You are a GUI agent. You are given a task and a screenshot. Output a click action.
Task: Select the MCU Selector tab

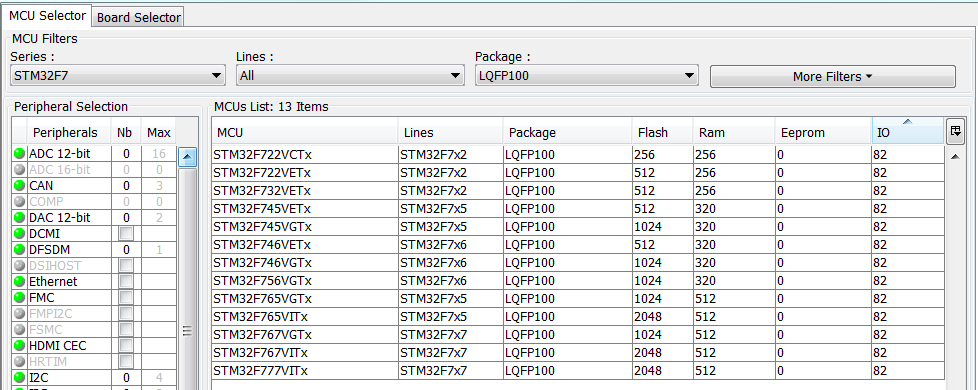(47, 15)
